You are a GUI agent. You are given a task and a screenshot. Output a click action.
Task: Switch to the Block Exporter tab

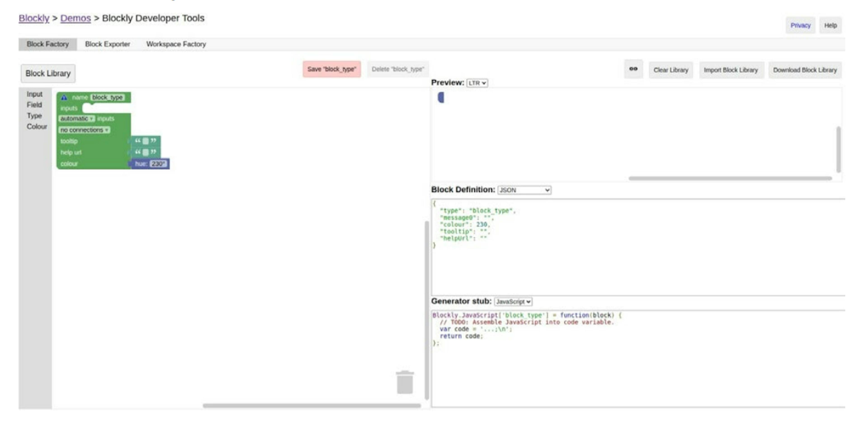point(108,44)
